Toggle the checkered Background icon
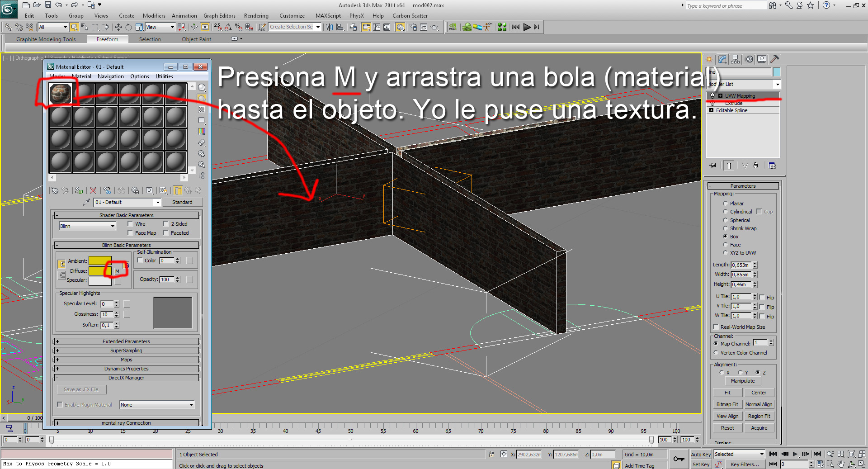The width and height of the screenshot is (868, 469). (202, 109)
